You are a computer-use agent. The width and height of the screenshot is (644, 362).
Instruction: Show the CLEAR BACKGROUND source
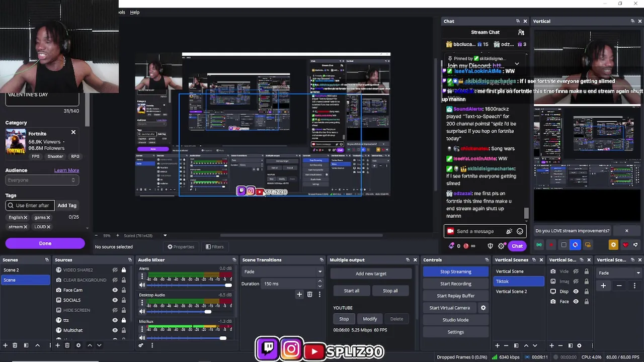coord(115,280)
